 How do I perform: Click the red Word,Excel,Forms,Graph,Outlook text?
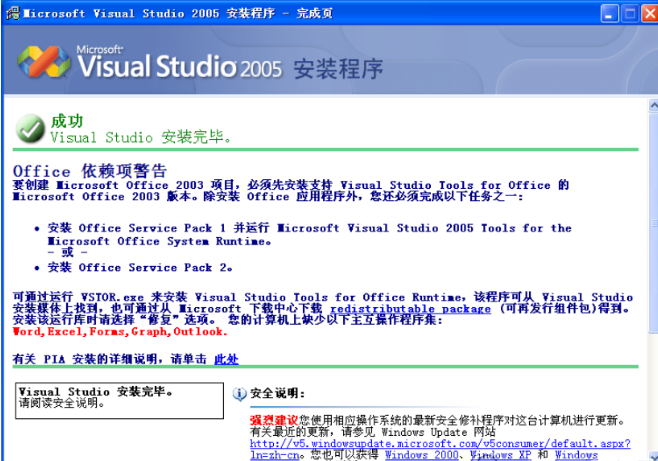[x=120, y=332]
